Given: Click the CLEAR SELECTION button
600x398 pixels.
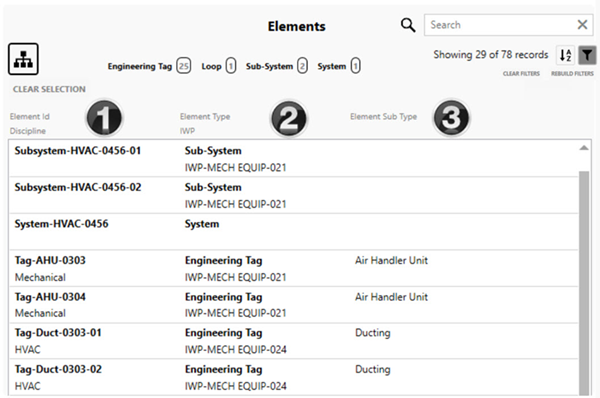Looking at the screenshot, I should click(x=49, y=89).
